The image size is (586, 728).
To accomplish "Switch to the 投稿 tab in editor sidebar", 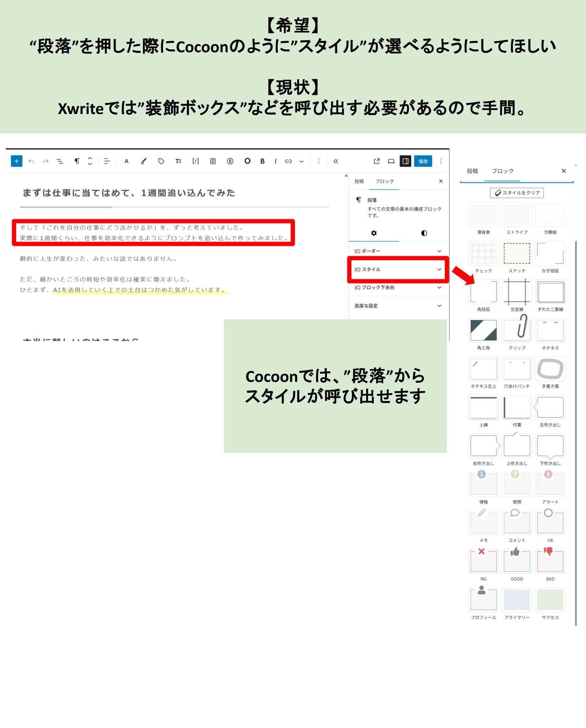I will [x=359, y=181].
